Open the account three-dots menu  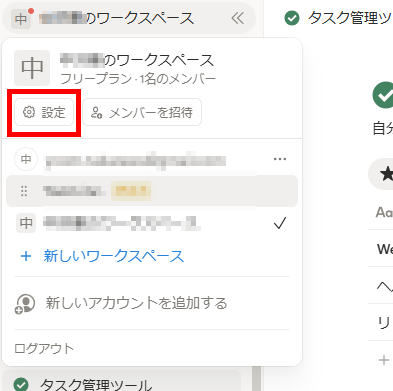click(280, 159)
